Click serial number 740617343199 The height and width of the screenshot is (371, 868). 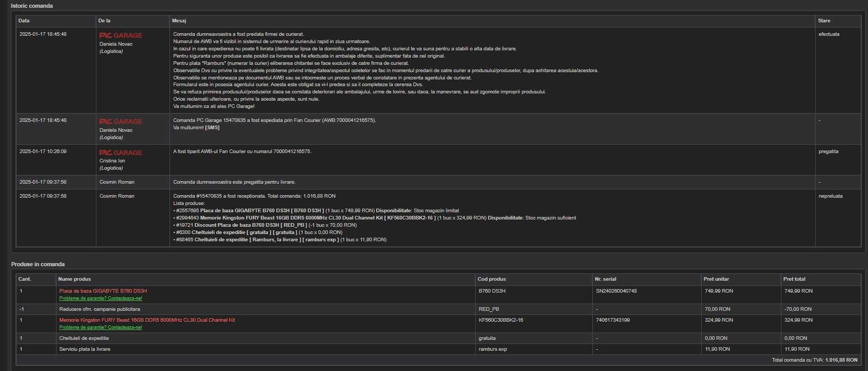[613, 320]
